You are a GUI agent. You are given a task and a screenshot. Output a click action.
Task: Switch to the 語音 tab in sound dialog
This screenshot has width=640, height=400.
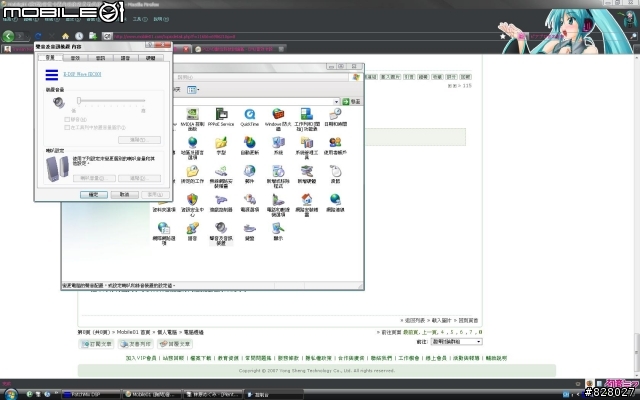(x=125, y=58)
